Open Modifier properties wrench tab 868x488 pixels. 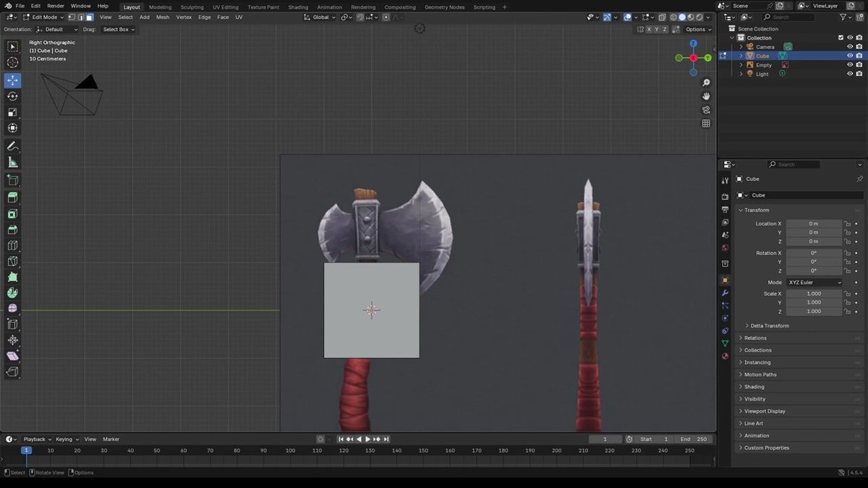click(x=725, y=293)
